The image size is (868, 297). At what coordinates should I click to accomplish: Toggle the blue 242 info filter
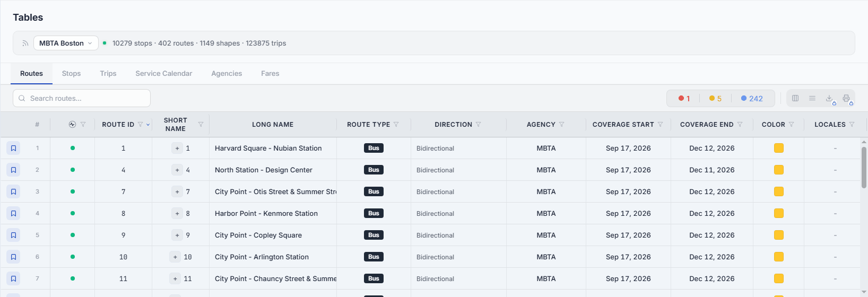coord(752,99)
